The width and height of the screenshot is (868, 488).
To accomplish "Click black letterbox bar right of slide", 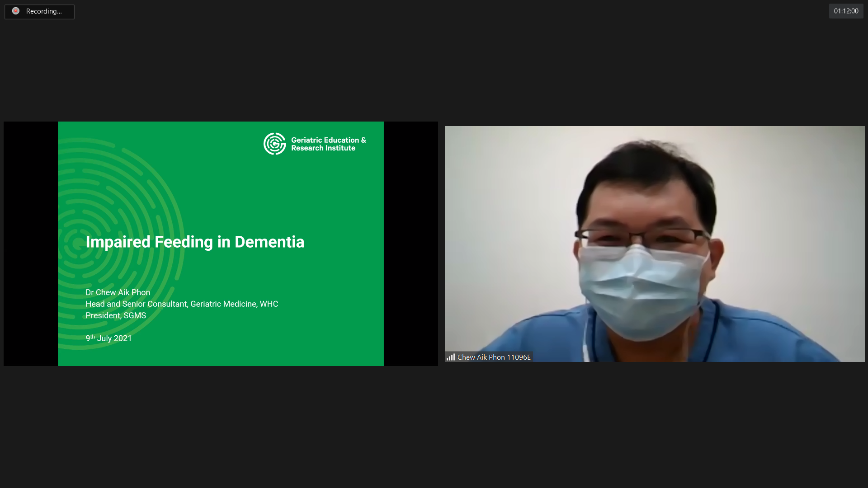I will click(x=410, y=244).
